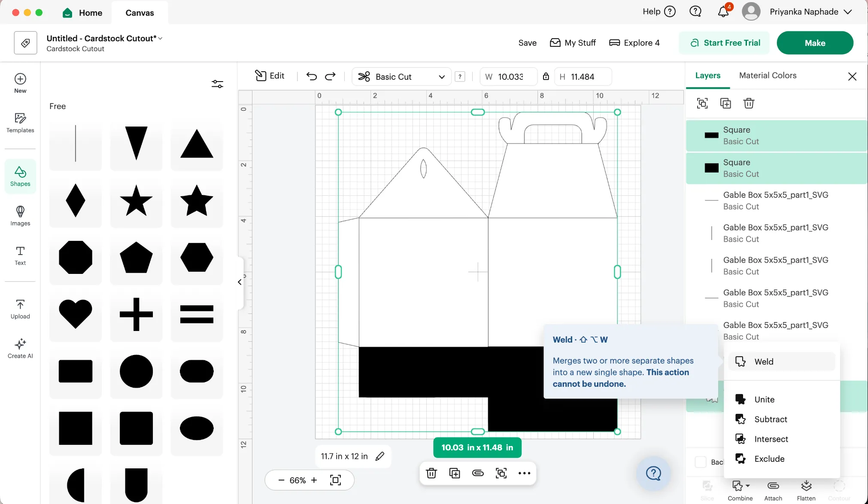Open the Templates panel
The image size is (868, 504).
[20, 123]
